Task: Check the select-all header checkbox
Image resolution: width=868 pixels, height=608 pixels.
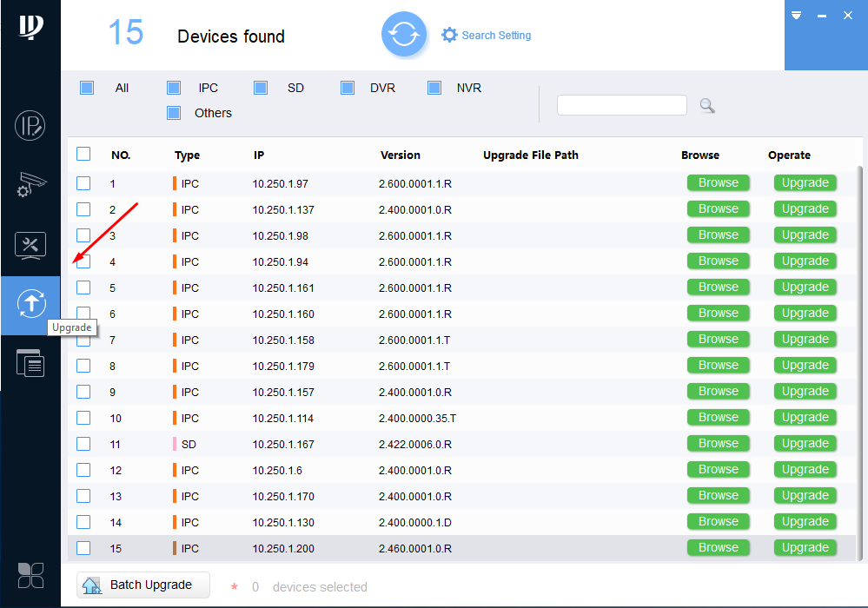Action: (83, 154)
